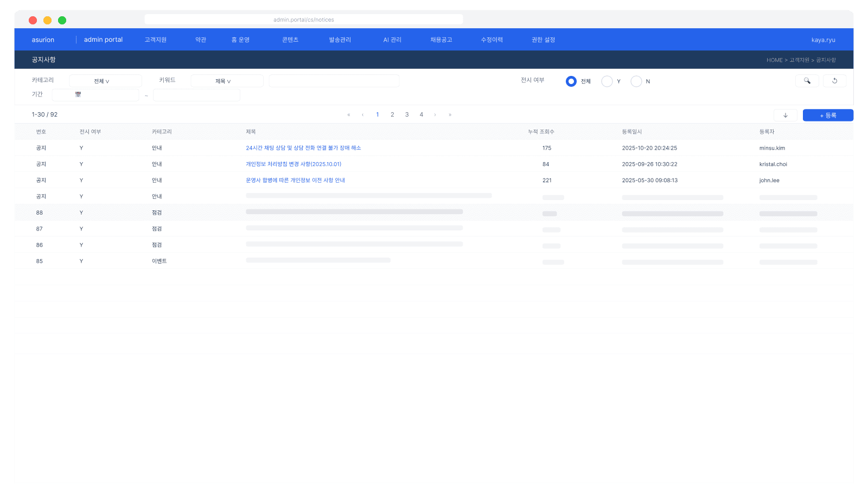The image size is (868, 488).
Task: Focus the 기간 end date field
Action: (x=196, y=95)
